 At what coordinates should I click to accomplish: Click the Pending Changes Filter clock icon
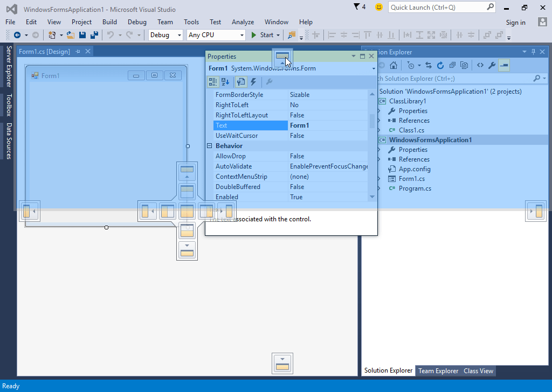(x=410, y=65)
